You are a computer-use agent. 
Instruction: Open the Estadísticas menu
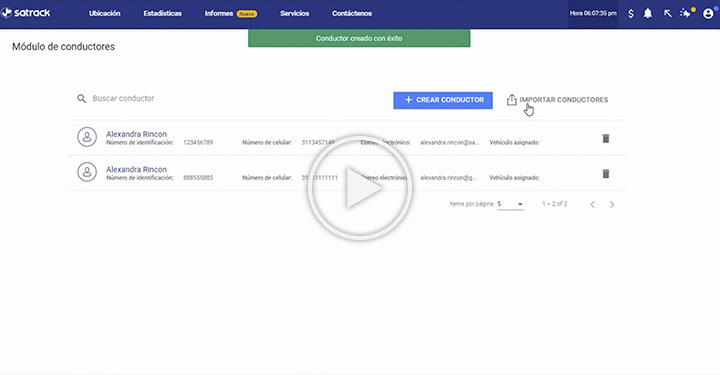(163, 13)
